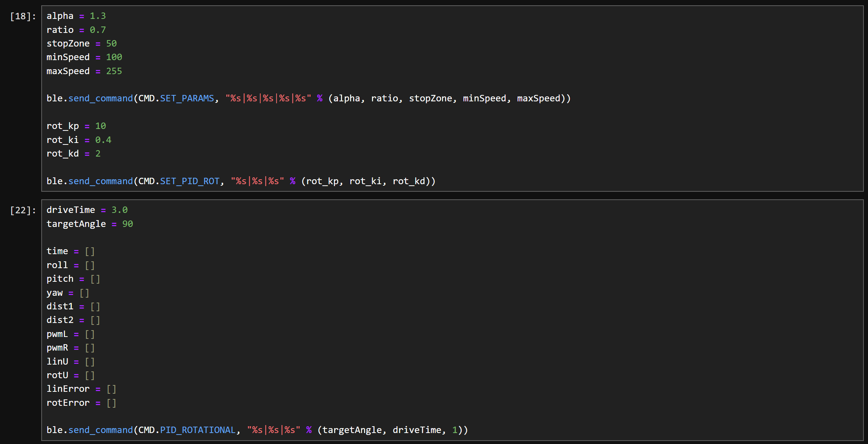The width and height of the screenshot is (868, 444).
Task: Click the line 'pwmR = []'
Action: click(x=71, y=348)
